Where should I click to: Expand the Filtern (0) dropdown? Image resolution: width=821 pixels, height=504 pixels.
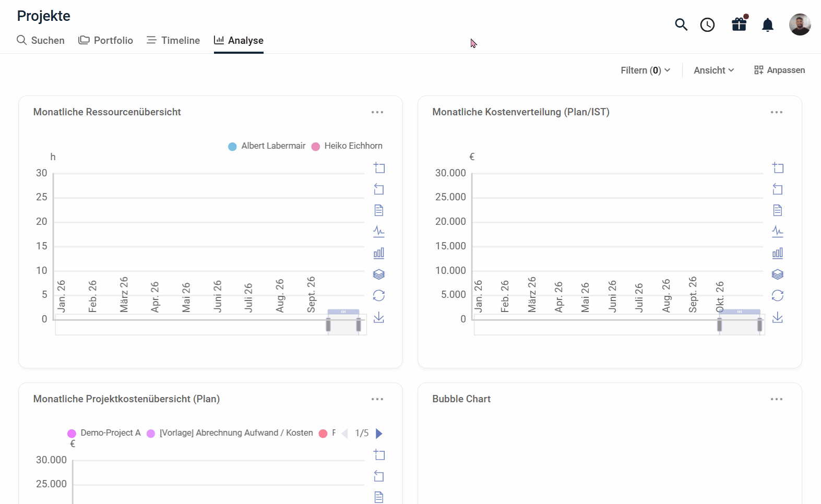646,70
